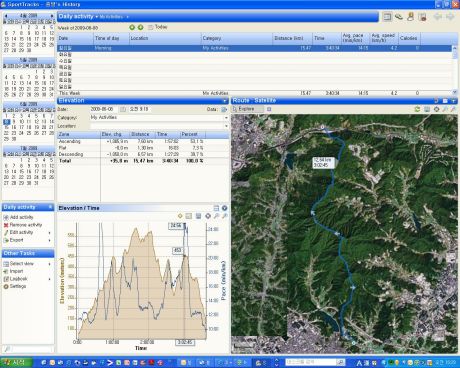Click the map zoom-in magnifier icon

click(x=445, y=109)
